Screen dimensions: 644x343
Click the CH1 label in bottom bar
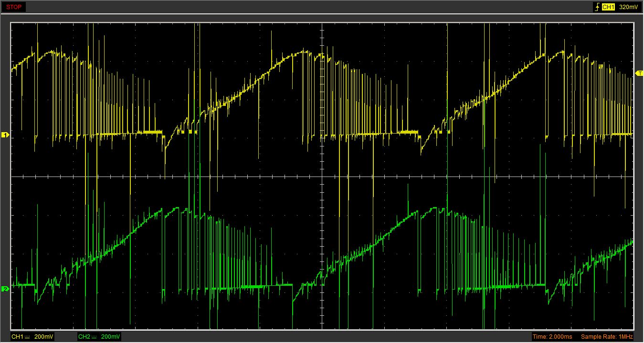pyautogui.click(x=17, y=337)
